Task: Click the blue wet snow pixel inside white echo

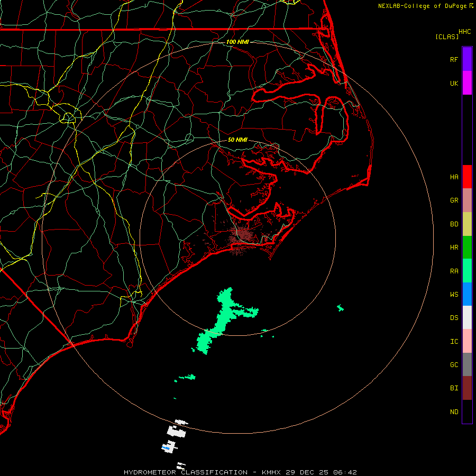Action: pyautogui.click(x=166, y=448)
